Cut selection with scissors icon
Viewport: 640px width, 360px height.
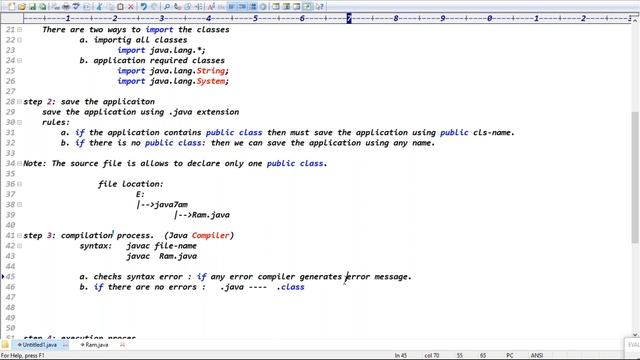99,7
